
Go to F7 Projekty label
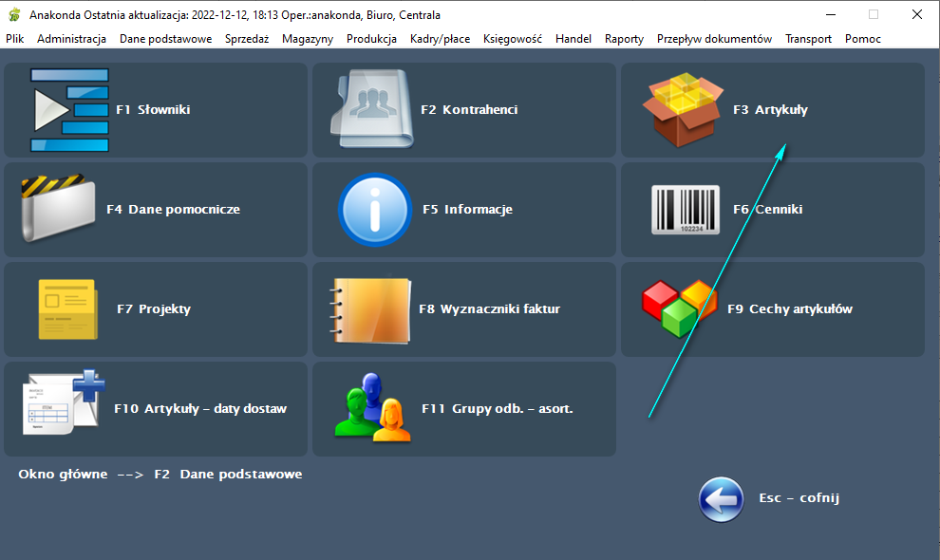pos(154,309)
